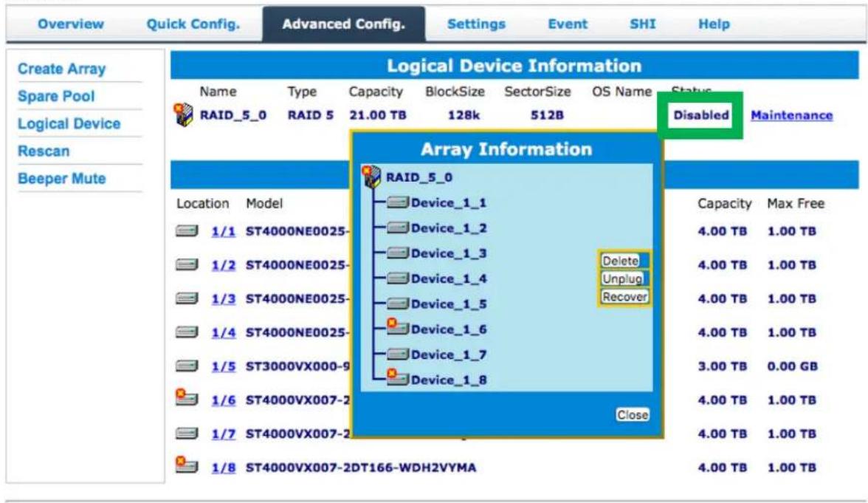Screen dimensions: 868x503
Task: Open the 1/4 location link
Action: (223, 332)
